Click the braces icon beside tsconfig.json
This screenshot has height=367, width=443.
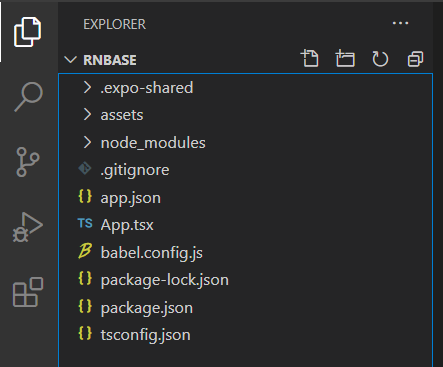pyautogui.click(x=85, y=333)
